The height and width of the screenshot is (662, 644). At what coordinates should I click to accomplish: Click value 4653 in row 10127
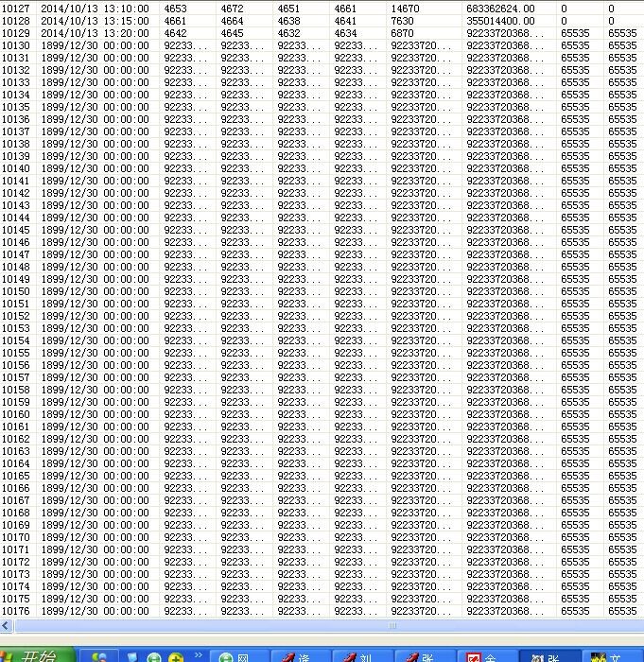pos(175,9)
